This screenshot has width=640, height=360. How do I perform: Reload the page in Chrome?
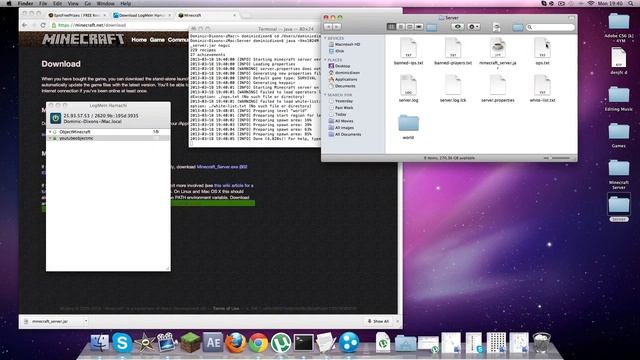pos(43,25)
